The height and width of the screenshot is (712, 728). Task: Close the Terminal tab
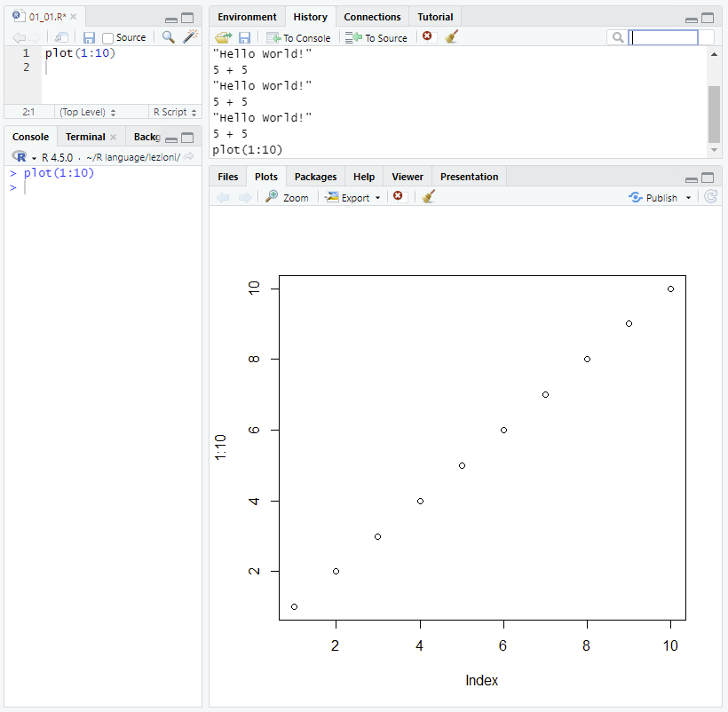[x=114, y=137]
